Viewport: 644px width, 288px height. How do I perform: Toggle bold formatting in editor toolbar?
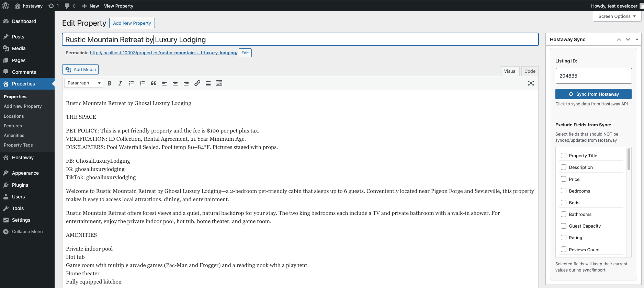109,83
